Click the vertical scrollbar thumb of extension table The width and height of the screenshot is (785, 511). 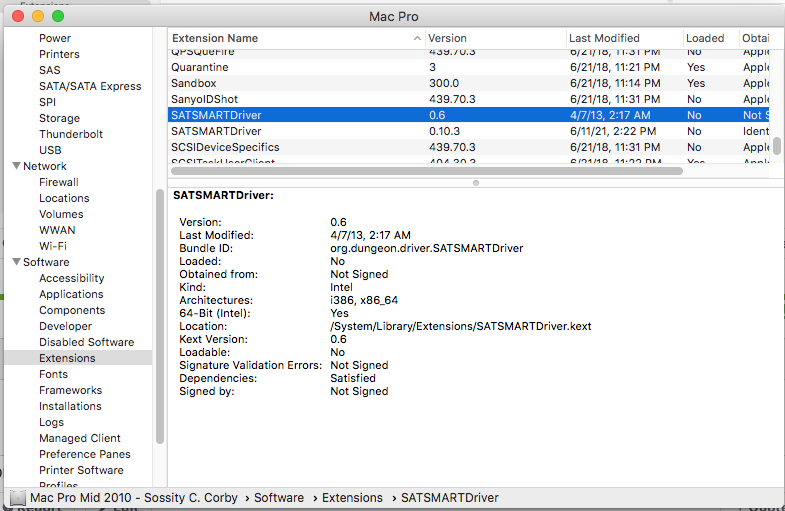click(x=777, y=146)
